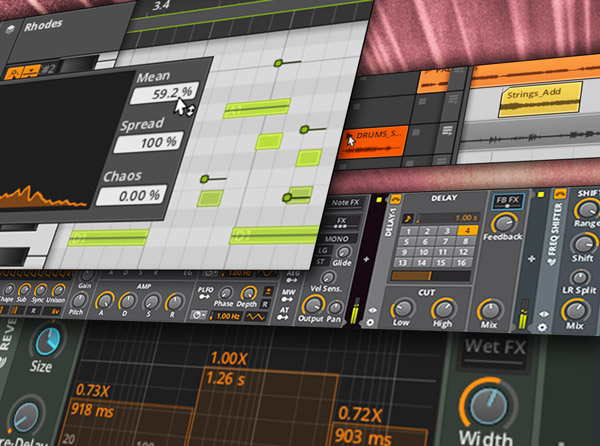600x446 pixels.
Task: Click the PLFO modulation routing arrow
Action: tap(205, 296)
